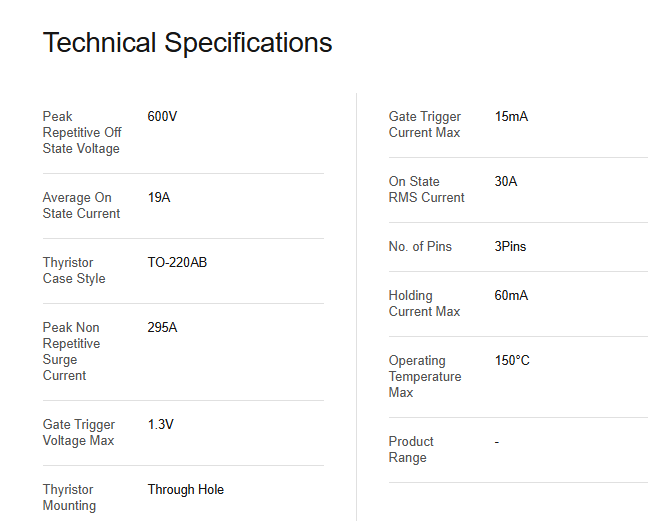Viewport: 648px width, 521px height.
Task: Click the Gate Trigger Voltage Max label
Action: 79,432
